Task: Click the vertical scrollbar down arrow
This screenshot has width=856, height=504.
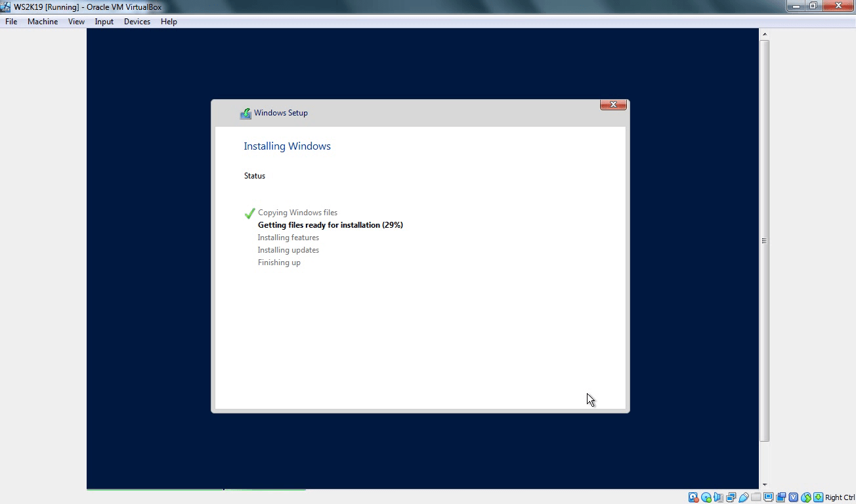Action: pos(765,484)
